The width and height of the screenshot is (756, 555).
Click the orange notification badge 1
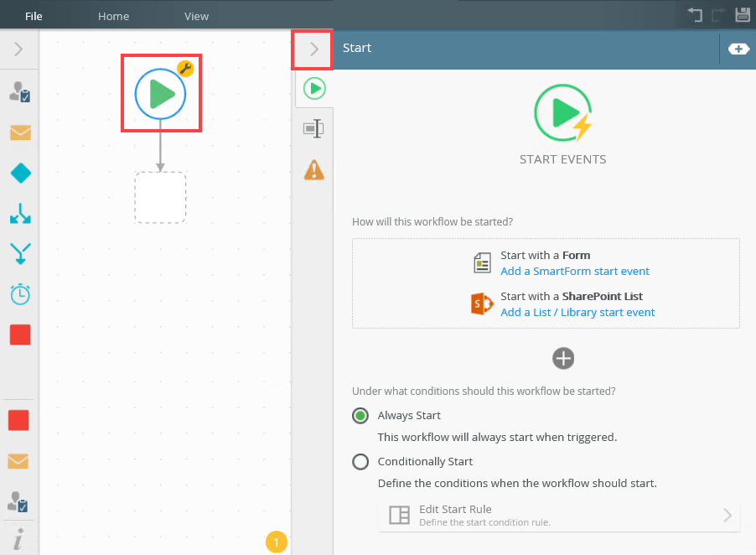pos(277,542)
